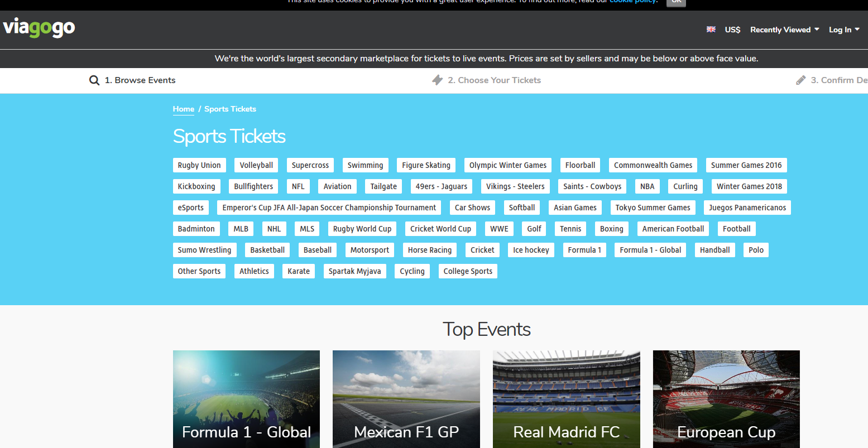Select the Rugby Union category tag
This screenshot has height=448, width=868.
click(x=199, y=165)
